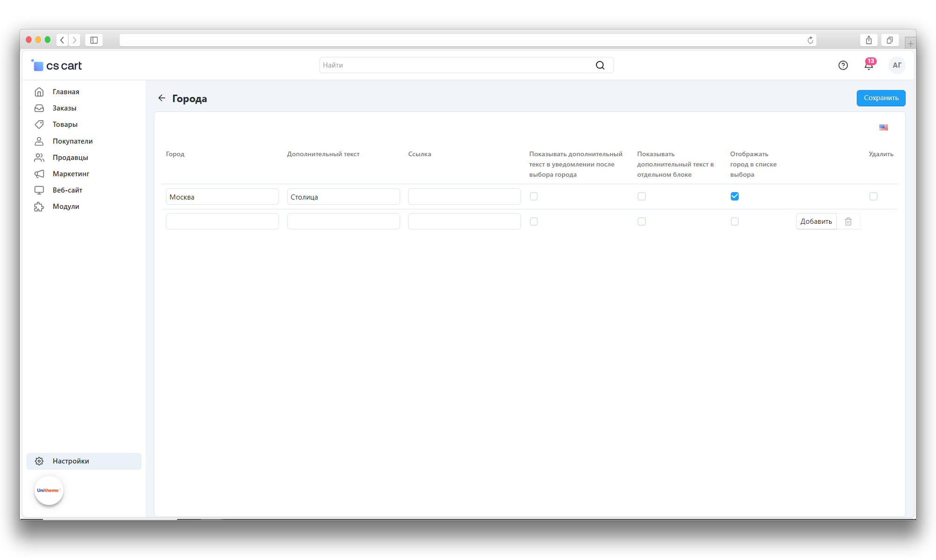Screen dimensions: 936x560
Task: Click the notifications bell icon
Action: coord(868,66)
